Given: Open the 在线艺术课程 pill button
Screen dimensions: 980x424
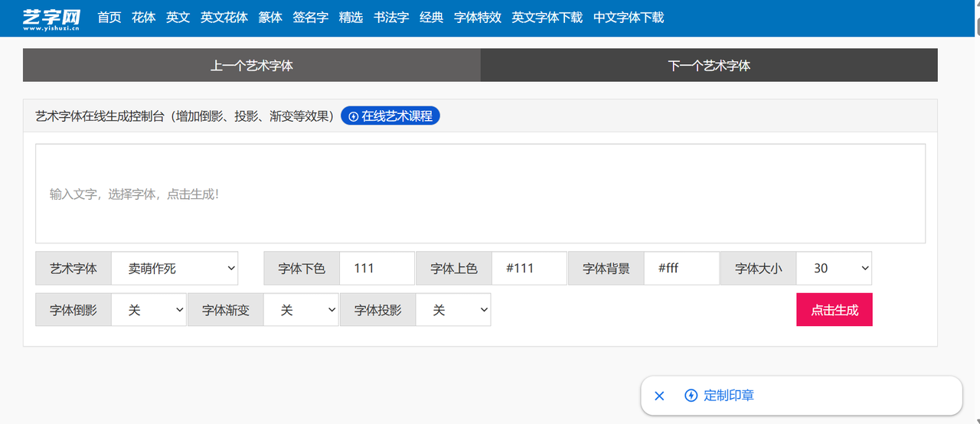Looking at the screenshot, I should click(x=390, y=116).
